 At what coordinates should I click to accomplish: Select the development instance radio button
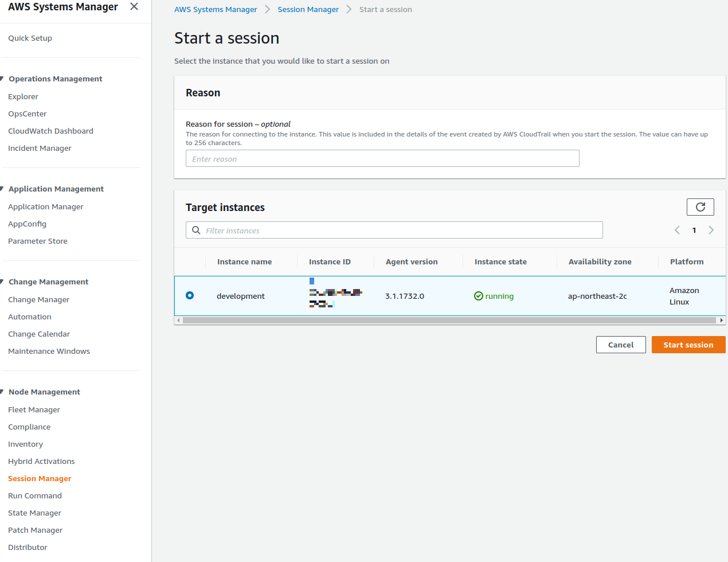point(190,295)
